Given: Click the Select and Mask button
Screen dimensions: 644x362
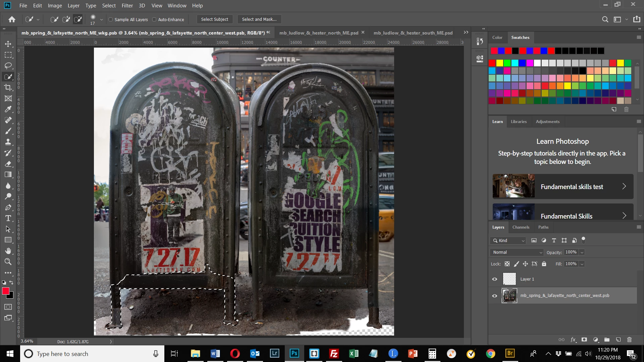Looking at the screenshot, I should click(x=259, y=19).
